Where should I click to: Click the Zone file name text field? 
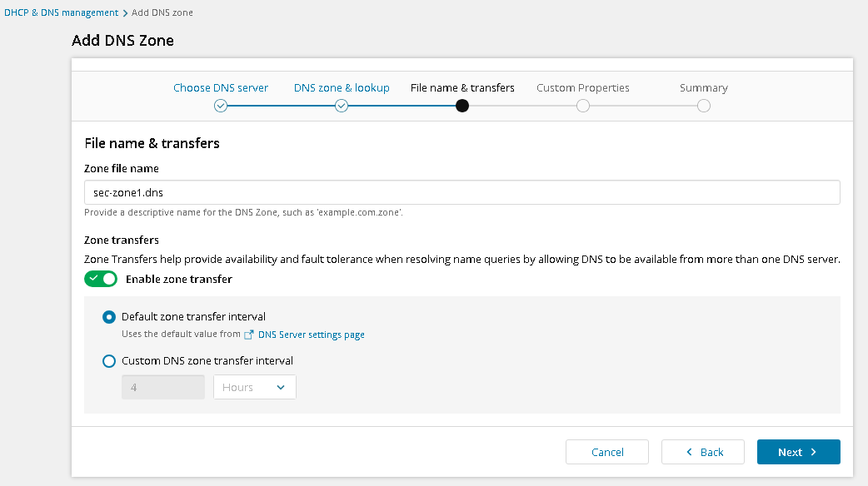(x=462, y=192)
